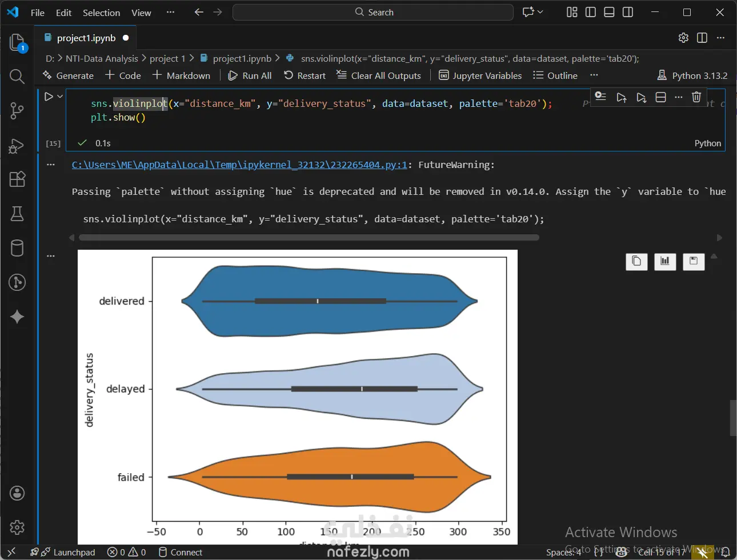Screen dimensions: 737x560
Task: Click the Restart kernel button
Action: 305,75
